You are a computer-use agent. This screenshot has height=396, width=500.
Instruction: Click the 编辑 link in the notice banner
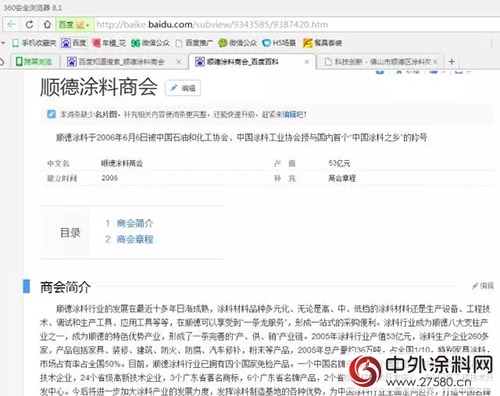(x=289, y=115)
